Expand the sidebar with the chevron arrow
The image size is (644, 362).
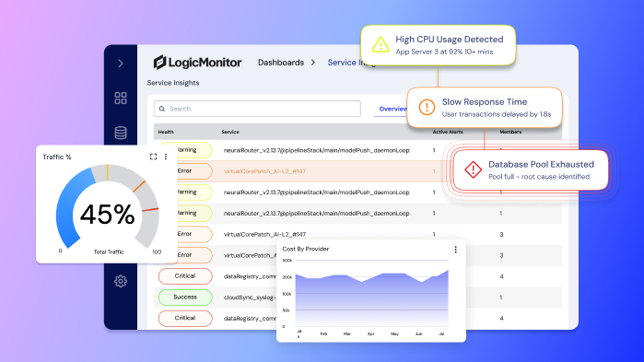pyautogui.click(x=121, y=64)
